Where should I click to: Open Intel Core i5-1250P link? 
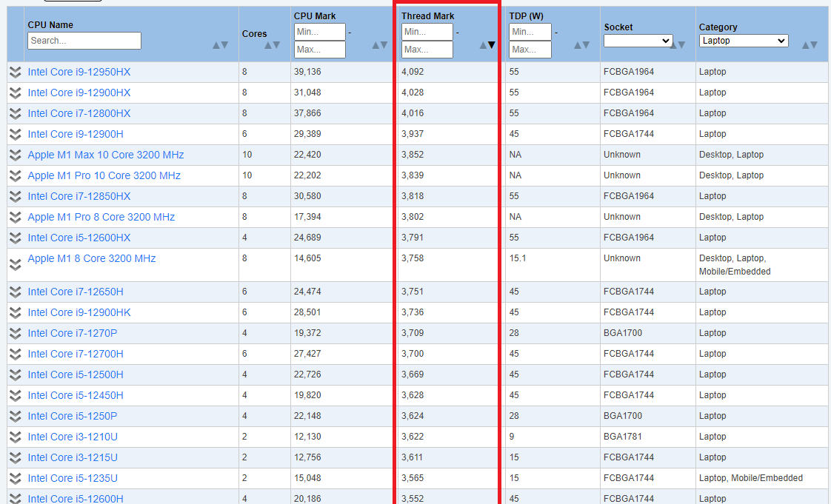click(x=72, y=416)
